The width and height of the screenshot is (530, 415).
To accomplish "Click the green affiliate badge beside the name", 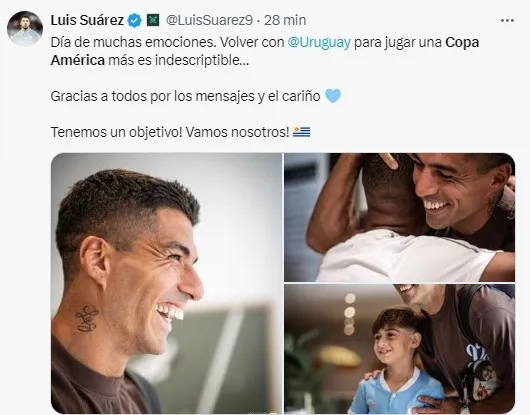I will click(x=153, y=20).
